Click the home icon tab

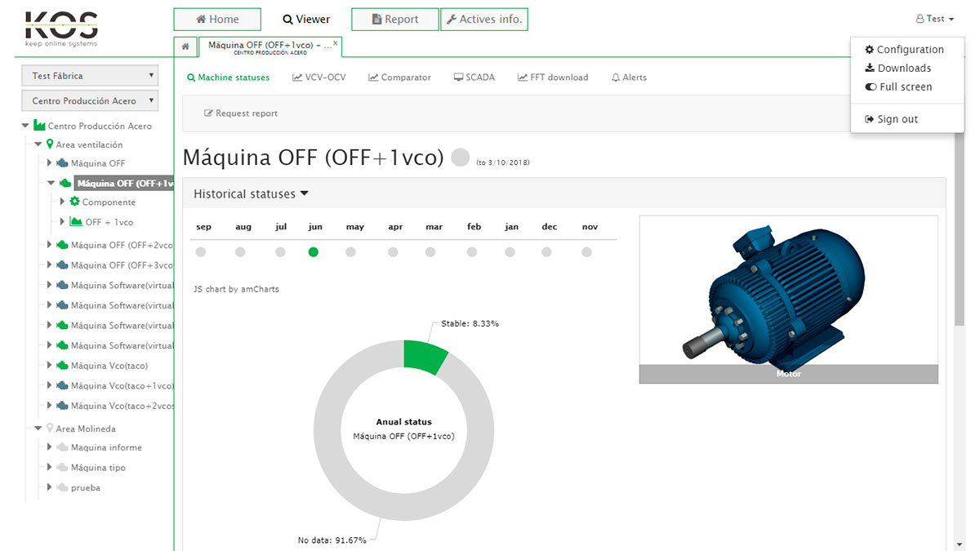pyautogui.click(x=185, y=47)
